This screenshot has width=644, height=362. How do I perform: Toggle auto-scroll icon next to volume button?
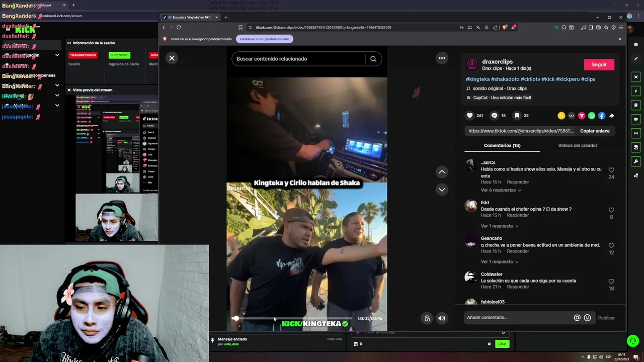pos(427,318)
